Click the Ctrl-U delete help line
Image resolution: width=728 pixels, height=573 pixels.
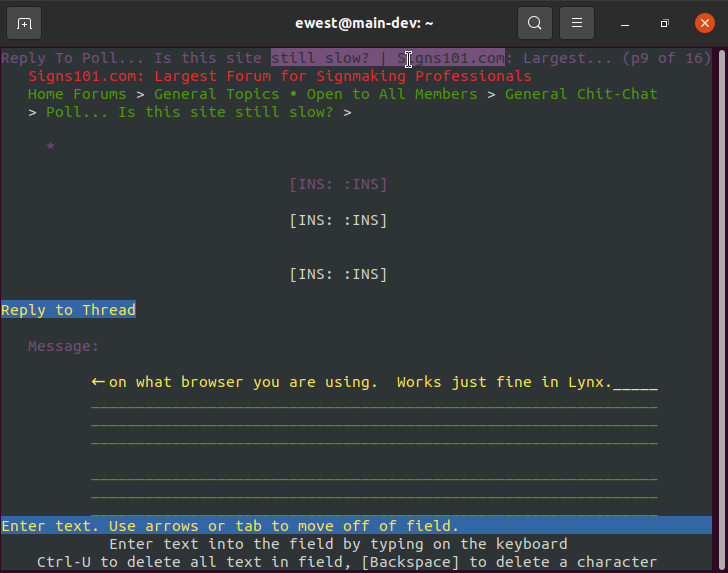[x=347, y=562]
